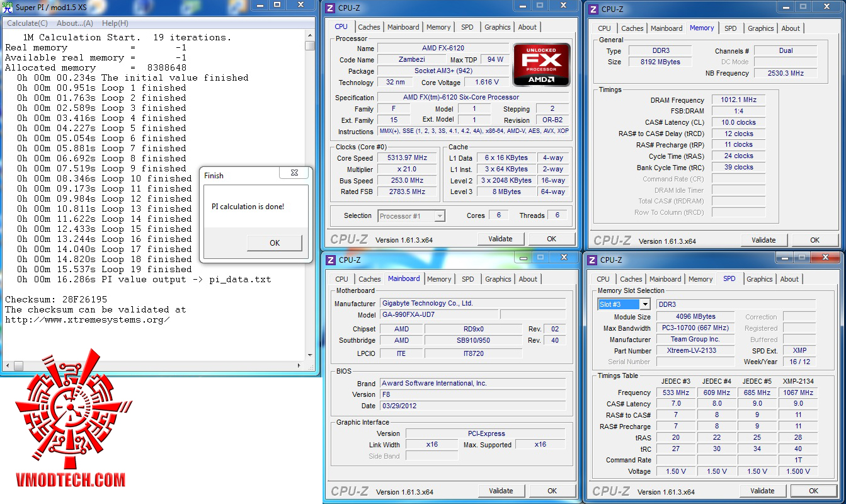Switch to Graphics tab in the processor info window
The image size is (846, 504).
[498, 27]
